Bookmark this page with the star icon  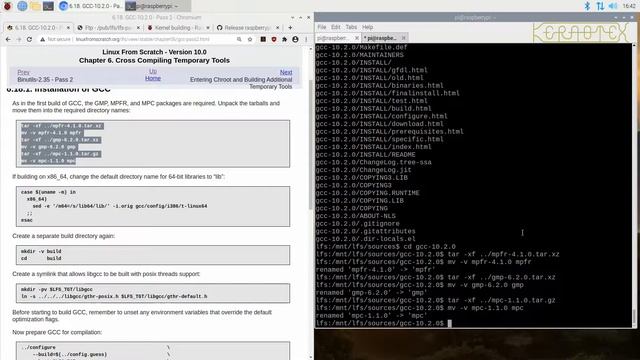[x=250, y=39]
